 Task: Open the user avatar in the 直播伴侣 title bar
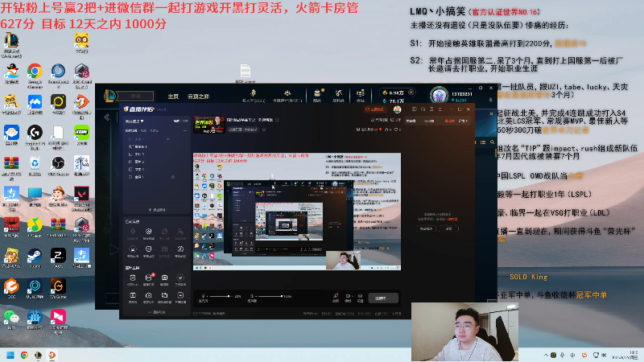[x=397, y=109]
